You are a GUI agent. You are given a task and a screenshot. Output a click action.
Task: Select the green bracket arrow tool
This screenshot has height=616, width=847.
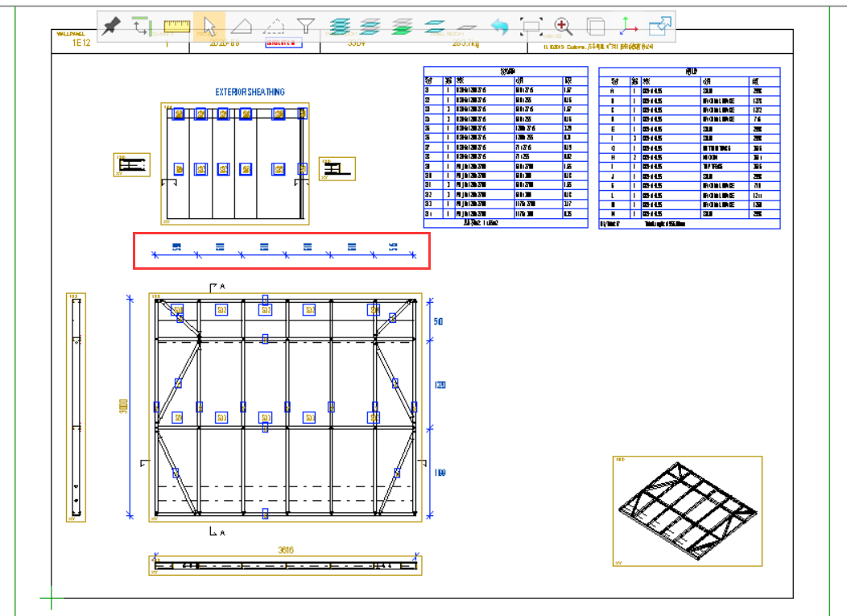(142, 26)
